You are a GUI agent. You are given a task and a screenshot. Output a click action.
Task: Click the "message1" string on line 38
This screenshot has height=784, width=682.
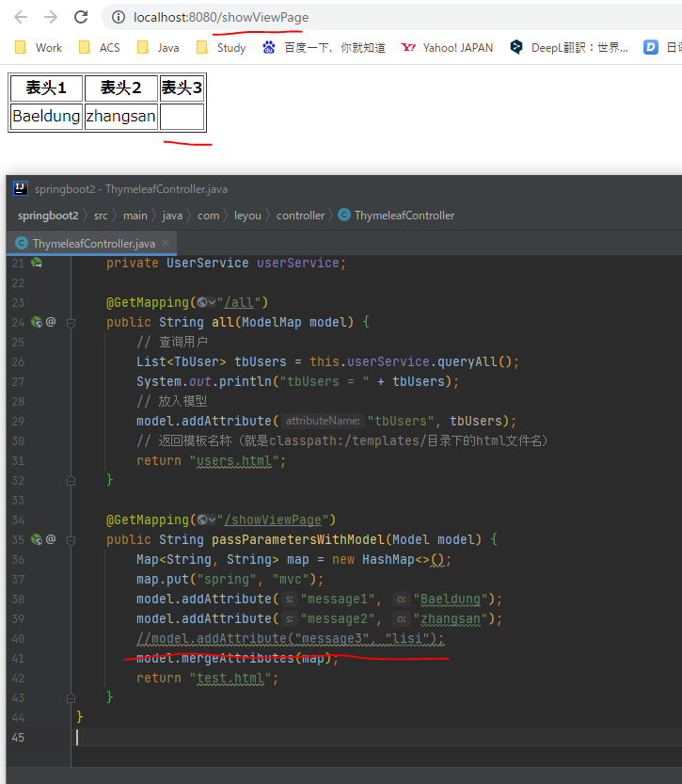(338, 599)
